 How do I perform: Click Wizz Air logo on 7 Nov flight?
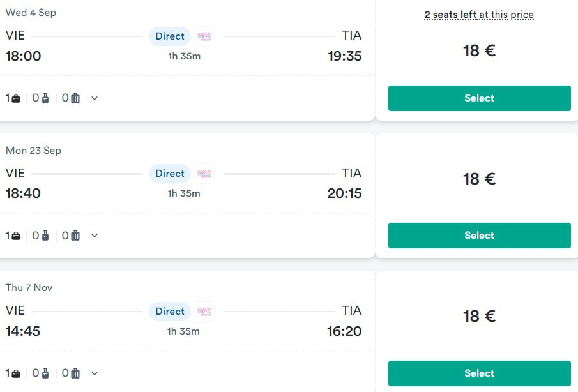coord(204,312)
